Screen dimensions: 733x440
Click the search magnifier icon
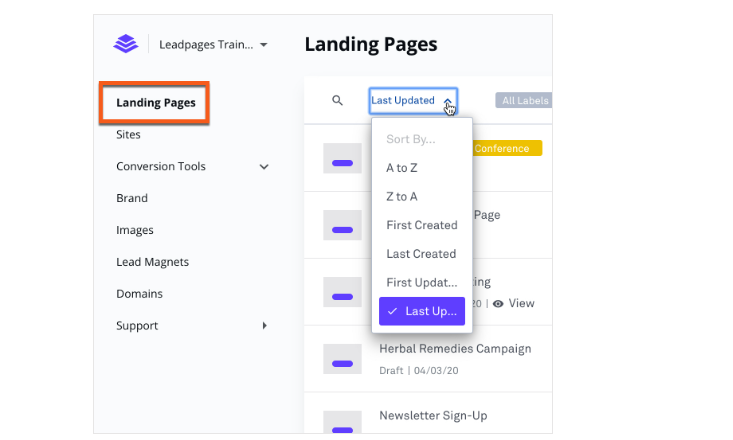pos(338,101)
